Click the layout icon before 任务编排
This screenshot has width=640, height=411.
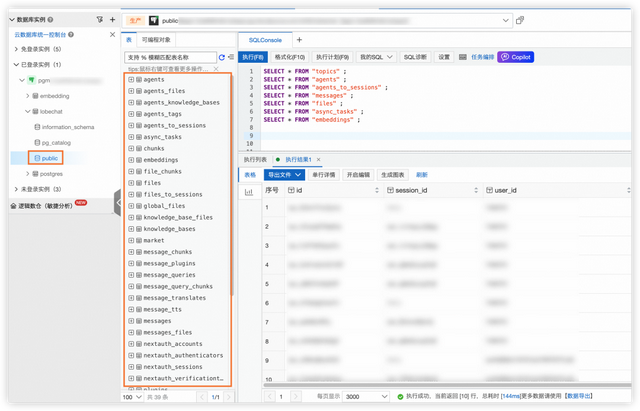click(x=462, y=57)
